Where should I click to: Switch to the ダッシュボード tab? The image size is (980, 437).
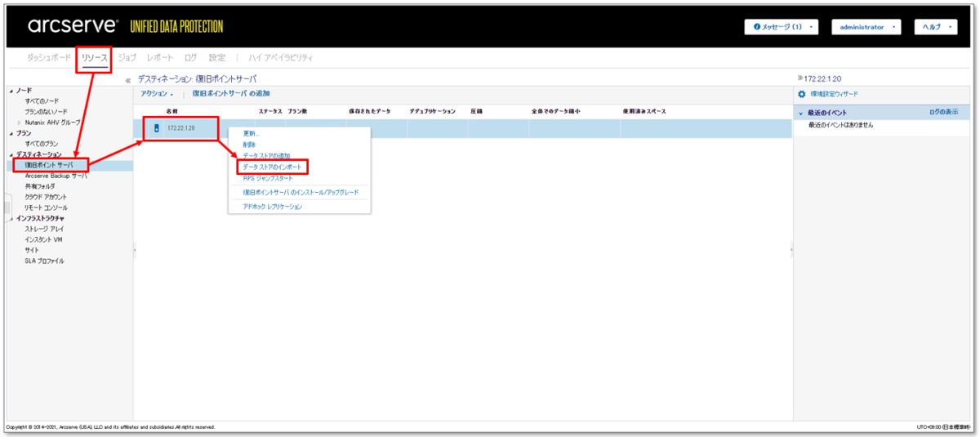click(x=49, y=58)
